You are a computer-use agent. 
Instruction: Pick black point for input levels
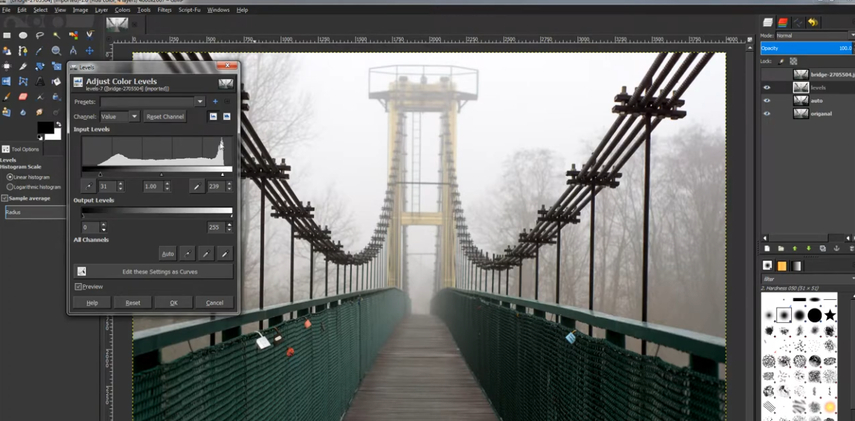click(x=88, y=187)
